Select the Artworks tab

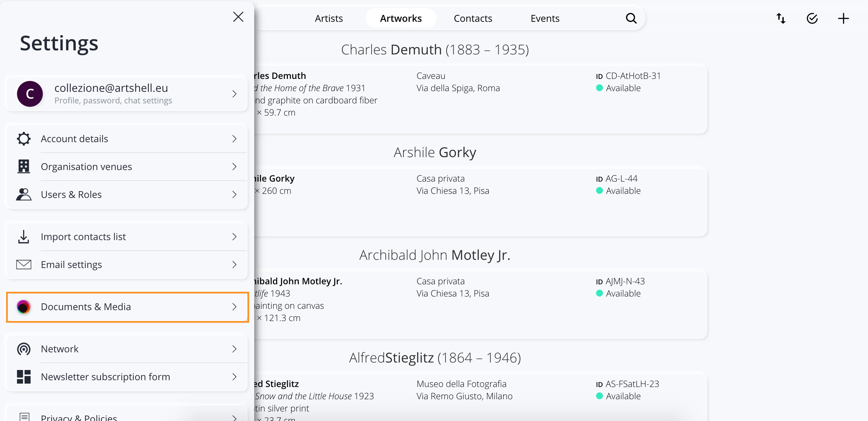pos(401,18)
